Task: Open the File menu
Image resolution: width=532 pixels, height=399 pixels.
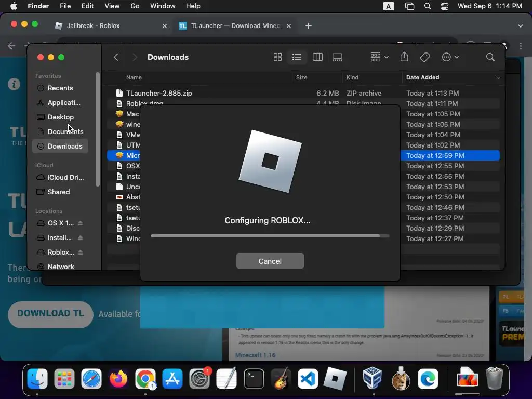Action: click(65, 6)
